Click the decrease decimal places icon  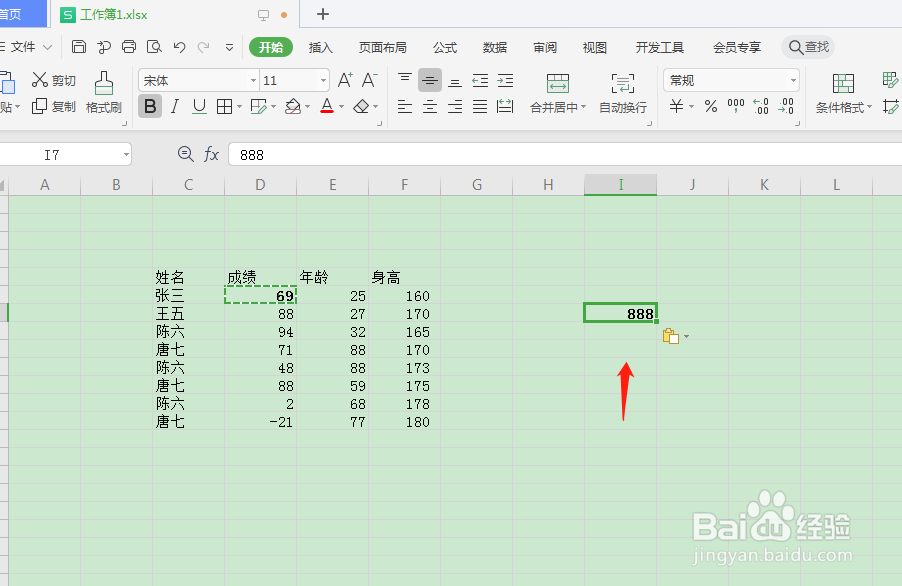tap(786, 106)
